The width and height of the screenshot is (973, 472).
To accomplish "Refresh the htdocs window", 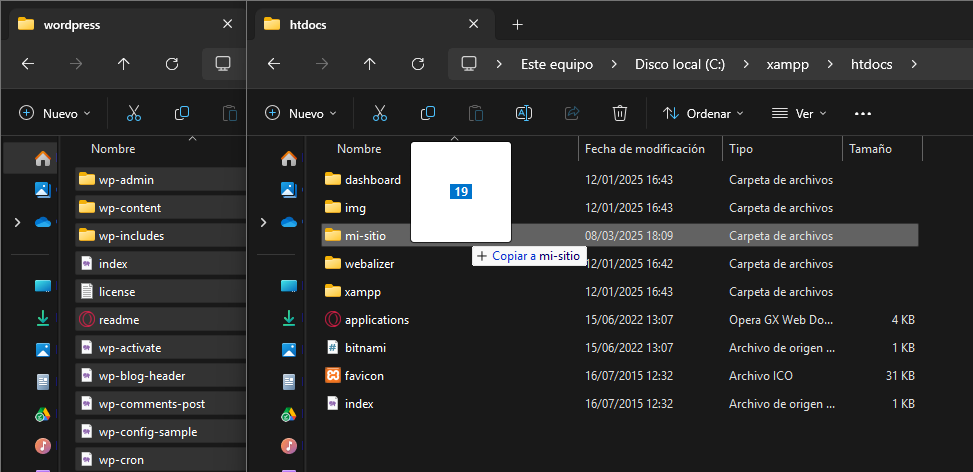I will [418, 64].
